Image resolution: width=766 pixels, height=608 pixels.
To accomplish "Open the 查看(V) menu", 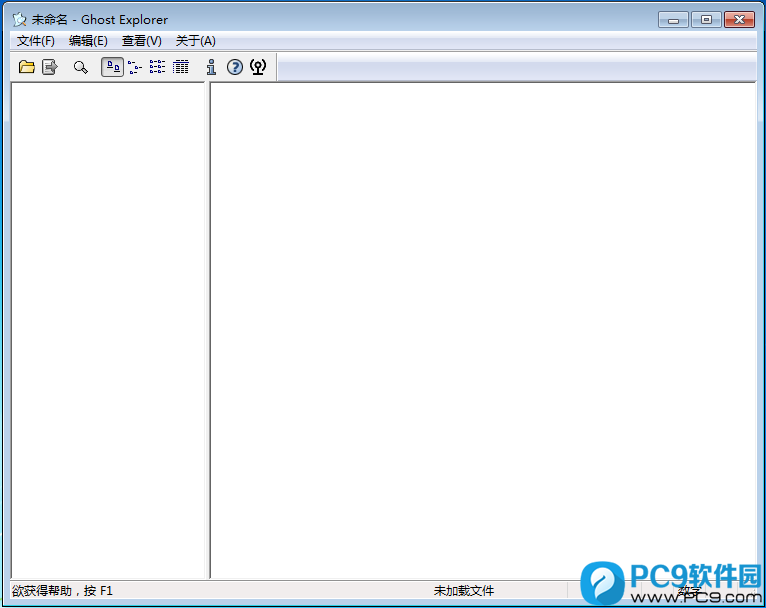I will click(x=142, y=41).
